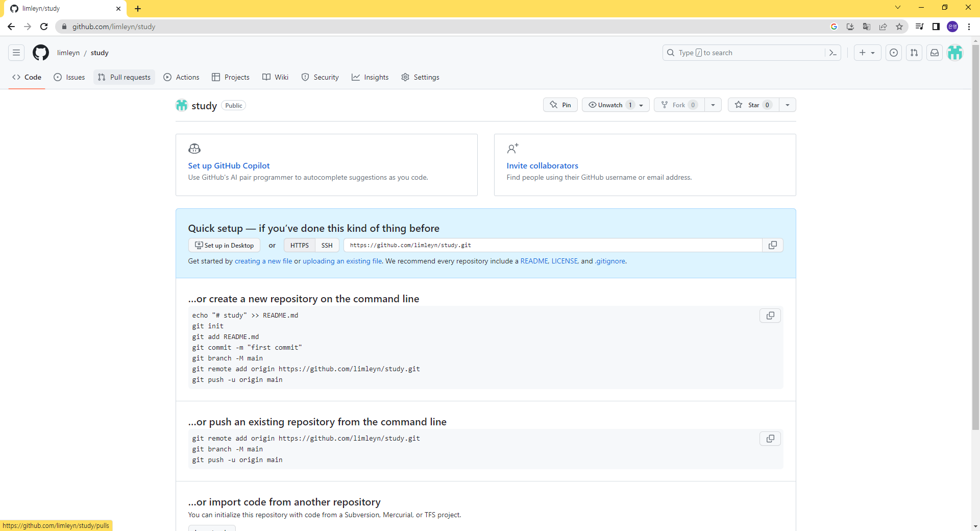Open the Chrome profile avatar
This screenshot has height=531, width=980.
[952, 27]
